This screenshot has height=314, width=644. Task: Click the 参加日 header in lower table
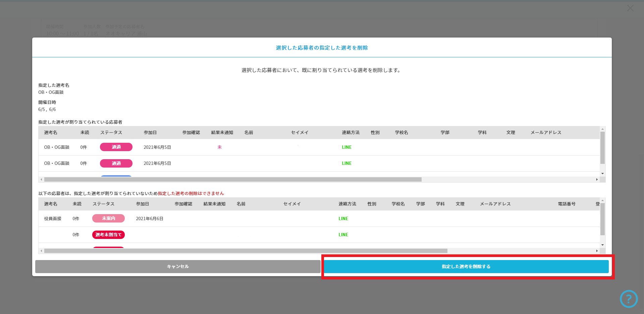point(142,204)
